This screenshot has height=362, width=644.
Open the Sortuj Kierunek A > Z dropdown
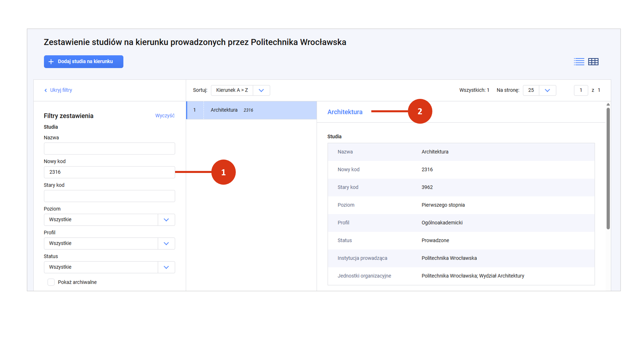(240, 90)
